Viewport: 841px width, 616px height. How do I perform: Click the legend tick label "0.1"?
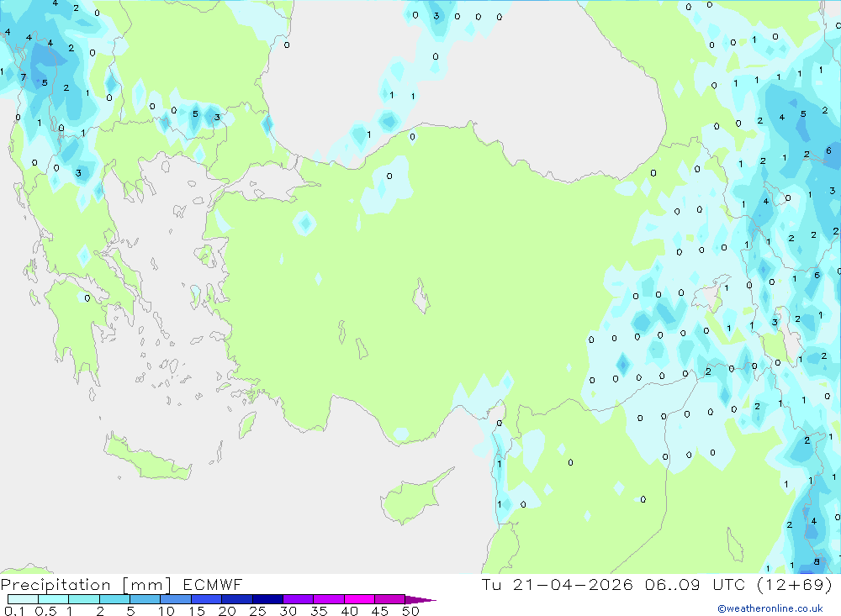[14, 611]
